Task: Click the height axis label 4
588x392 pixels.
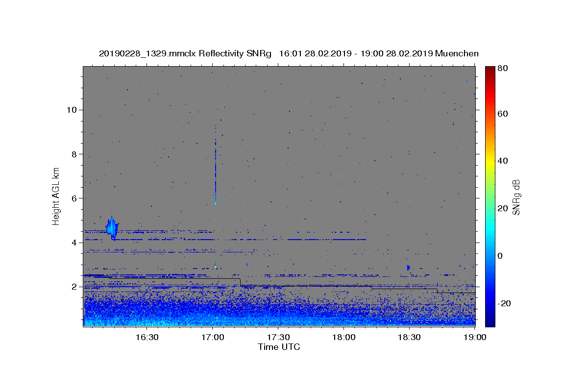Action: tap(74, 243)
